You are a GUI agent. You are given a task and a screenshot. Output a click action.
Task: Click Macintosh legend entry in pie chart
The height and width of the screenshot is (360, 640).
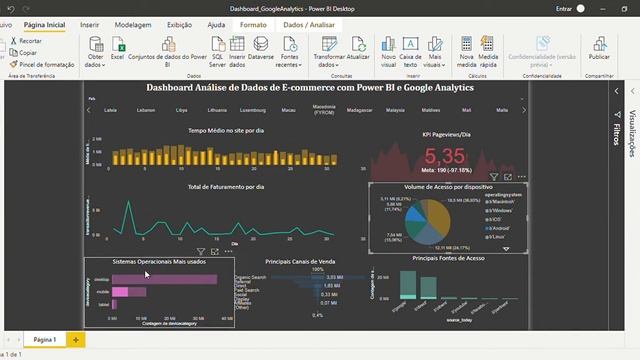pyautogui.click(x=500, y=202)
